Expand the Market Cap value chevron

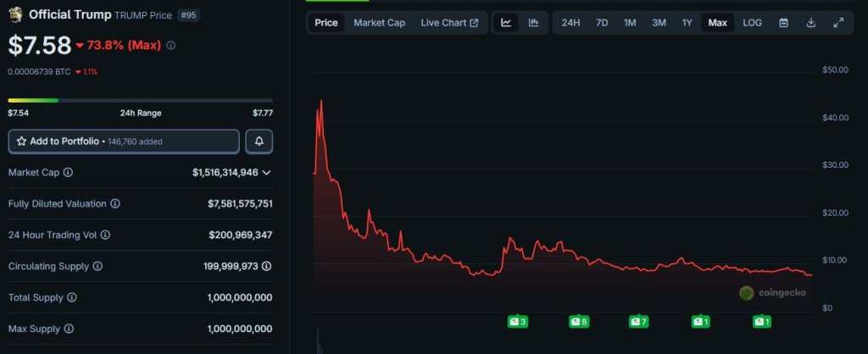266,173
